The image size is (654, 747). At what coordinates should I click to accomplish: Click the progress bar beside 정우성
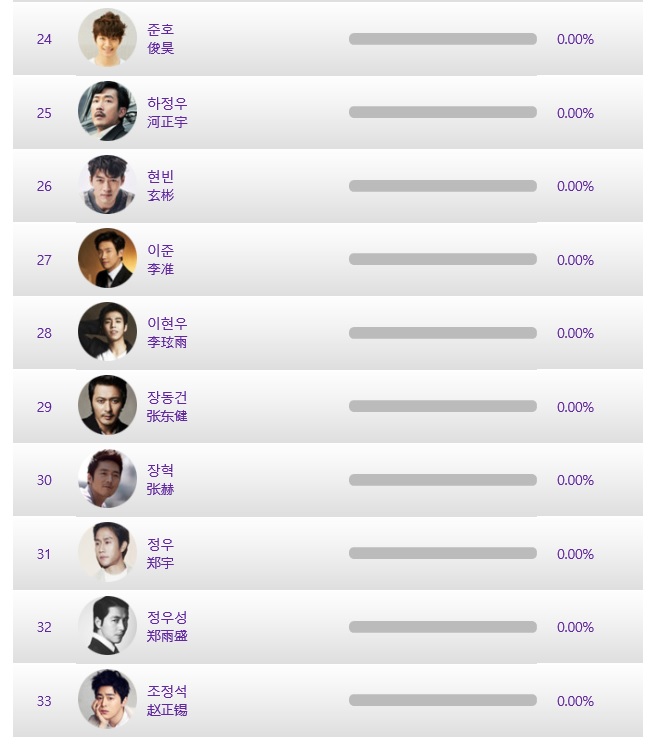tap(443, 627)
